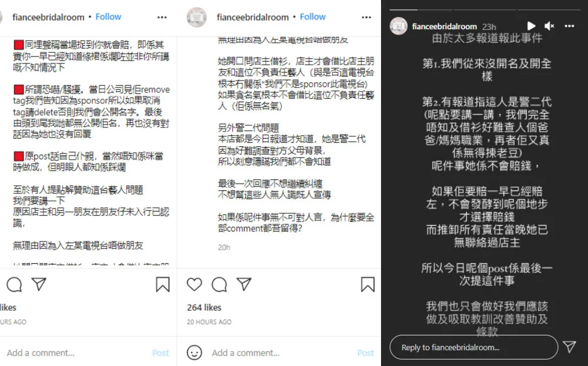This screenshot has width=588, height=366.
Task: Open more options menu on the story
Action: coord(569,26)
